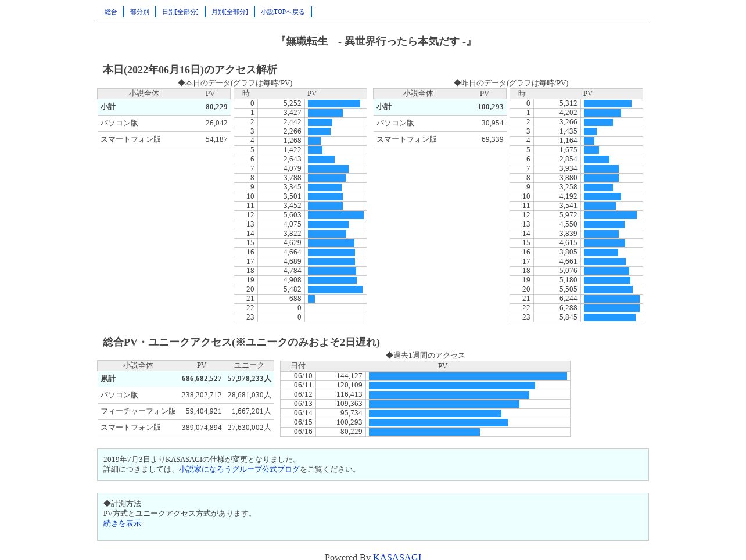746x560 pixels.
Task: Go back via 小説TOPへ戻る link
Action: point(283,12)
